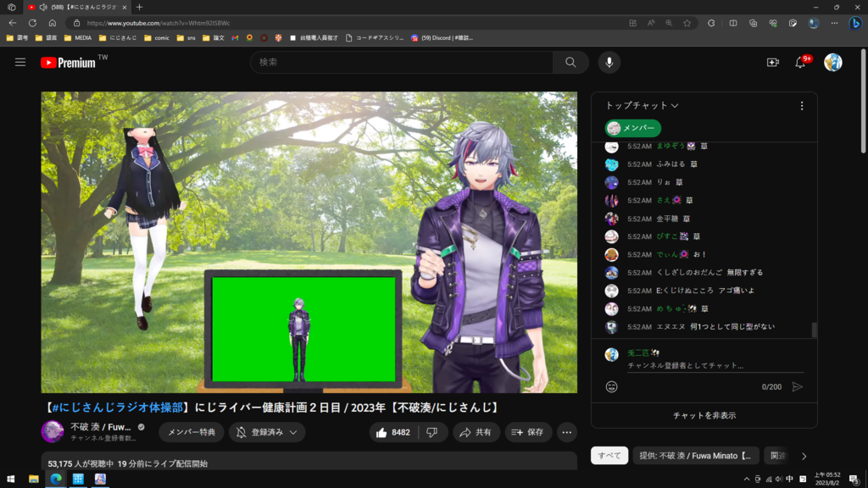Switch to Microsoft Edge in the taskbar
Viewport: 868px width, 488px height.
point(56,480)
